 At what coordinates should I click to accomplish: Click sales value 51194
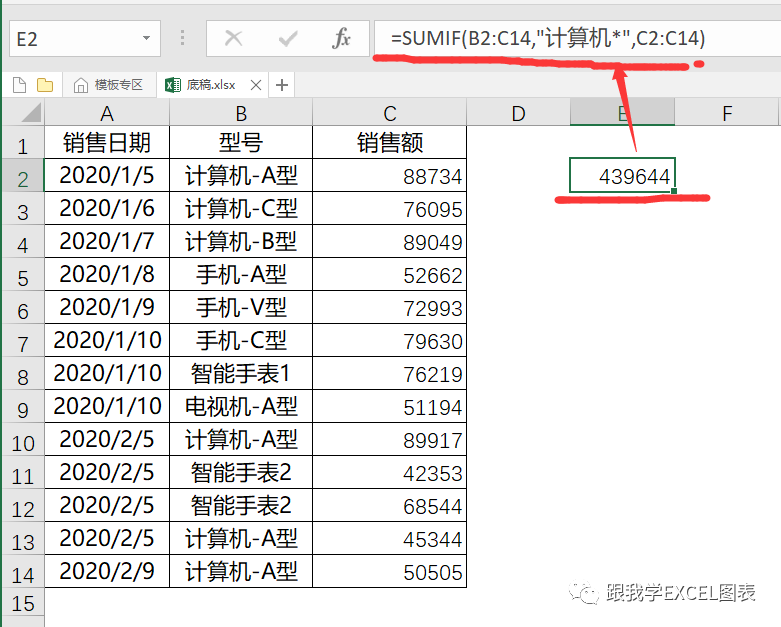pyautogui.click(x=390, y=406)
